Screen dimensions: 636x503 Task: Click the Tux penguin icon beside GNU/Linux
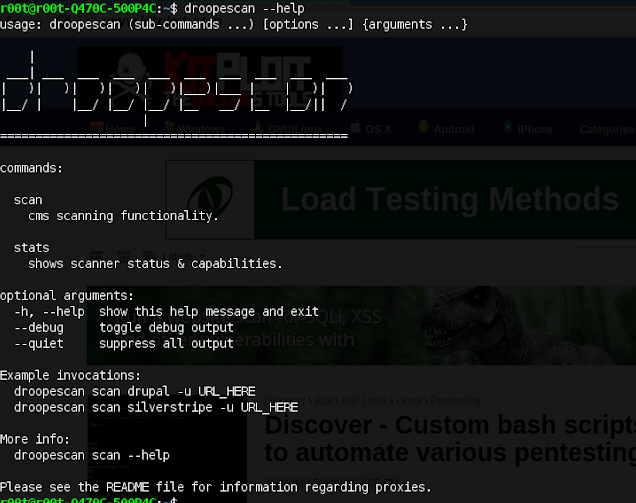(257, 128)
